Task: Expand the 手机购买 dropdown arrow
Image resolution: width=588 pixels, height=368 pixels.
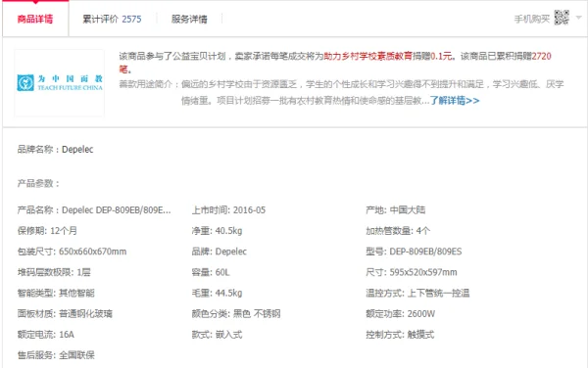Action: click(x=578, y=18)
